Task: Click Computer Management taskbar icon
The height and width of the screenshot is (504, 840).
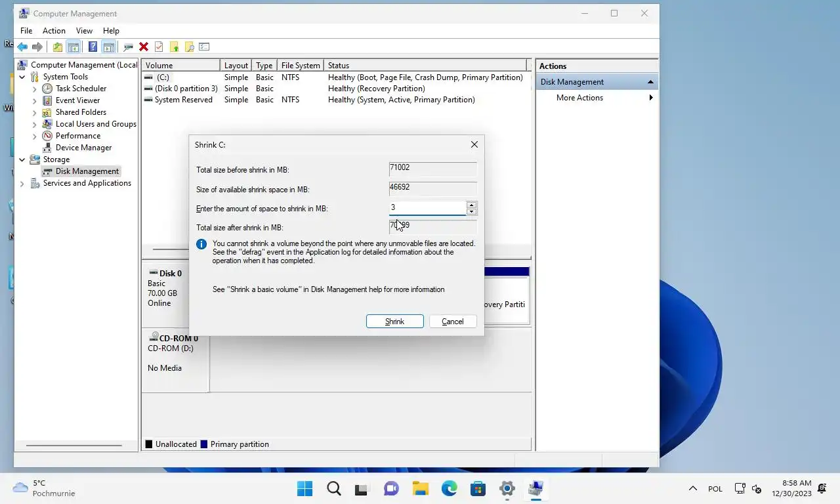Action: click(535, 488)
